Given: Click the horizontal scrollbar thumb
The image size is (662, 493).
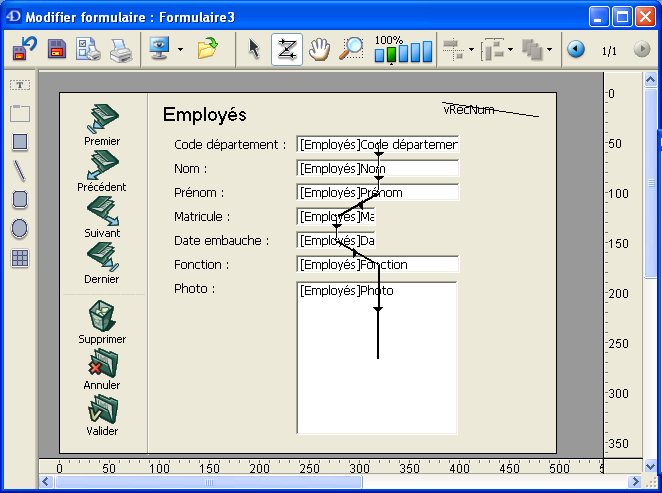Looking at the screenshot, I should point(208,482).
